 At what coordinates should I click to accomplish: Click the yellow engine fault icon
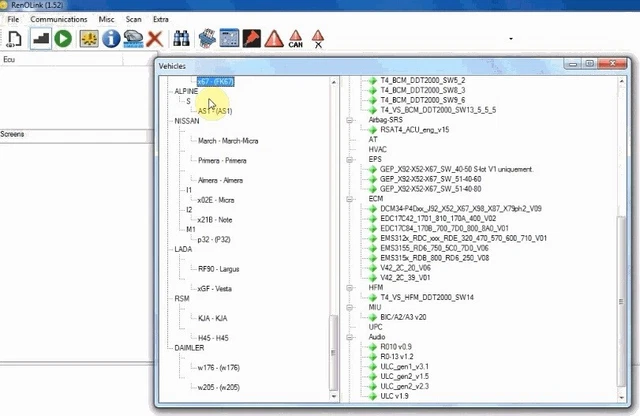point(89,39)
